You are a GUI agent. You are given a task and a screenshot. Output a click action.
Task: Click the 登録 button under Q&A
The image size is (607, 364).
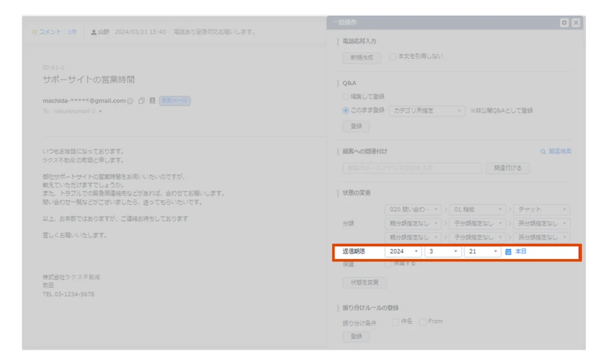point(356,126)
